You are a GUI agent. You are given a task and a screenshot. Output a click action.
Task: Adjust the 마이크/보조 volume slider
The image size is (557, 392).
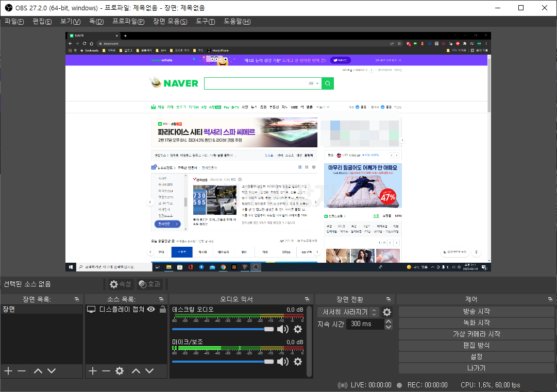pyautogui.click(x=223, y=362)
